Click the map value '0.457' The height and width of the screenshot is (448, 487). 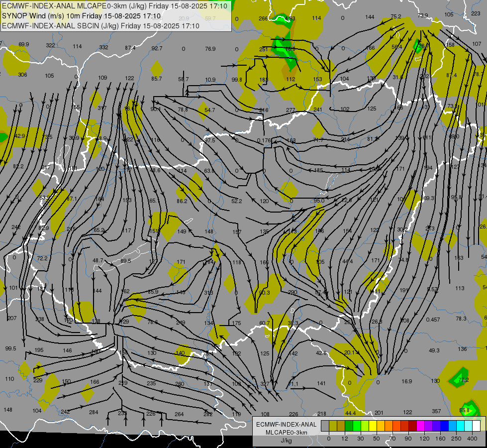tap(433, 320)
